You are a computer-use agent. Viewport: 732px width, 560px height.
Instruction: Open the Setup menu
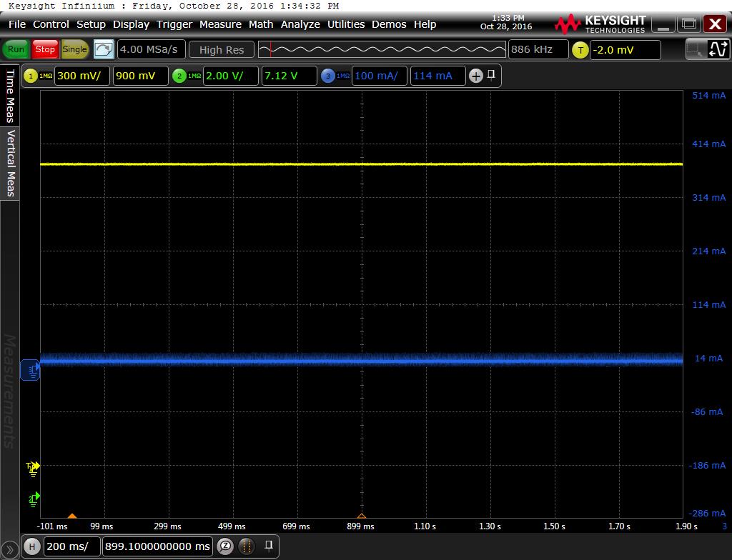pos(91,24)
